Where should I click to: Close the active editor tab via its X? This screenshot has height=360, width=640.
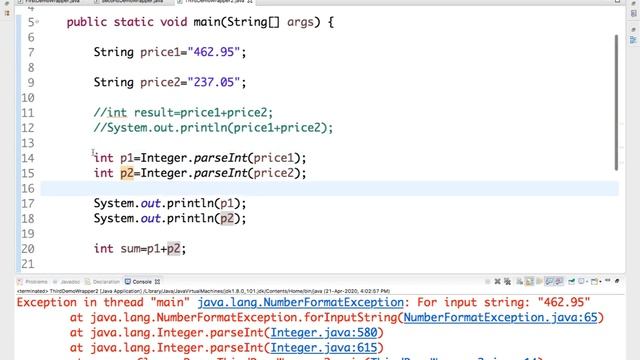tap(249, 2)
